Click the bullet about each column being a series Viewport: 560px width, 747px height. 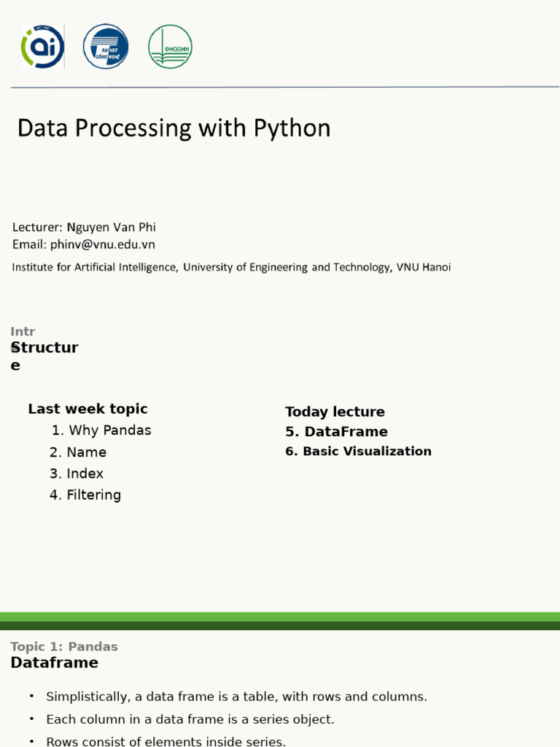190,719
